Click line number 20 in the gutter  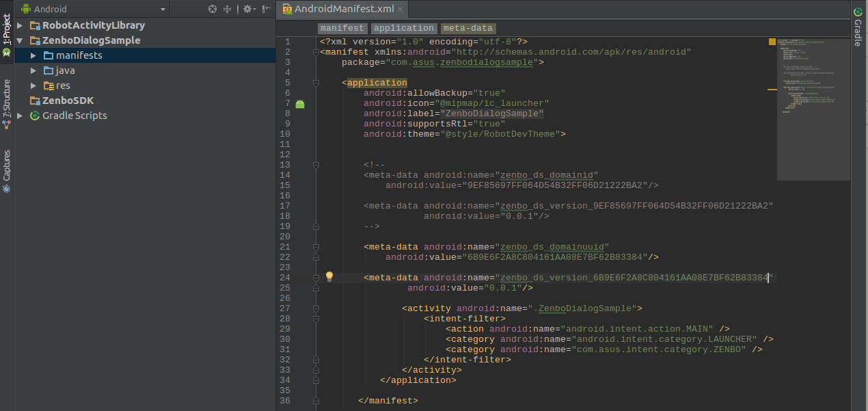[x=285, y=237]
